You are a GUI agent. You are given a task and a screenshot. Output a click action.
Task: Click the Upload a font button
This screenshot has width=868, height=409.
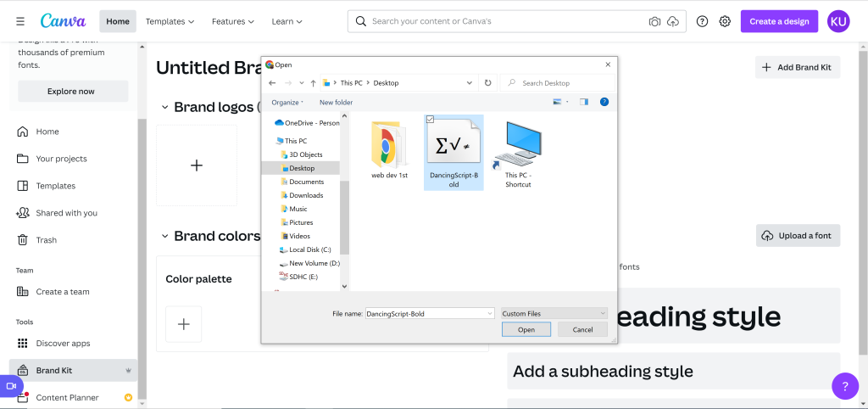coord(798,236)
